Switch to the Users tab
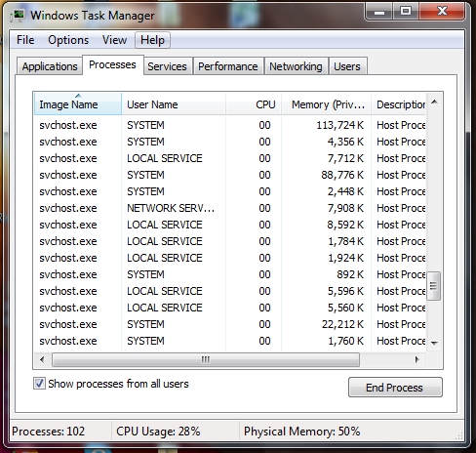 pyautogui.click(x=347, y=66)
